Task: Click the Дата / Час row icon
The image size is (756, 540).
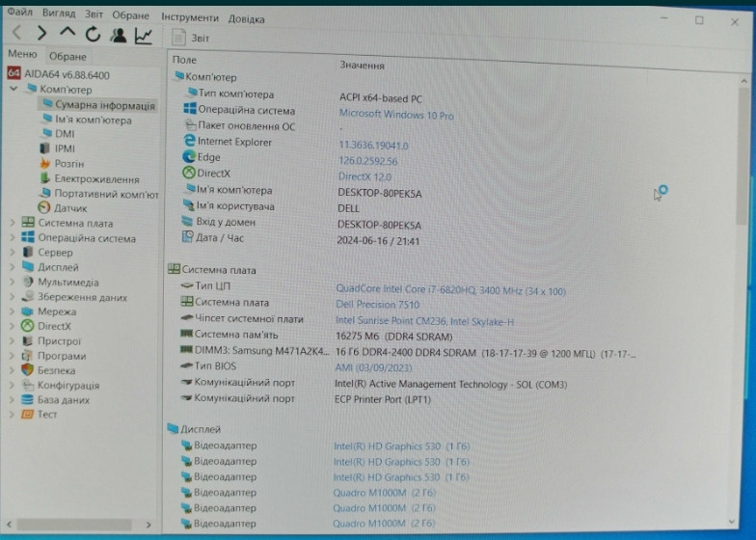Action: [187, 237]
